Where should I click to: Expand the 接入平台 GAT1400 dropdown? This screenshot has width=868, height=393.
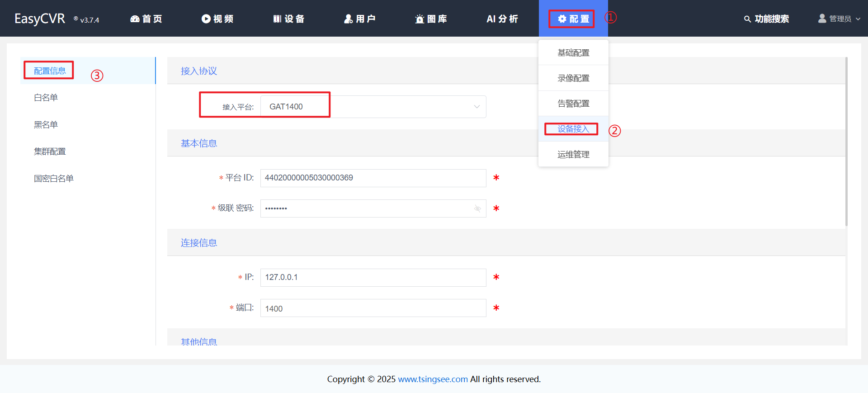pos(476,107)
